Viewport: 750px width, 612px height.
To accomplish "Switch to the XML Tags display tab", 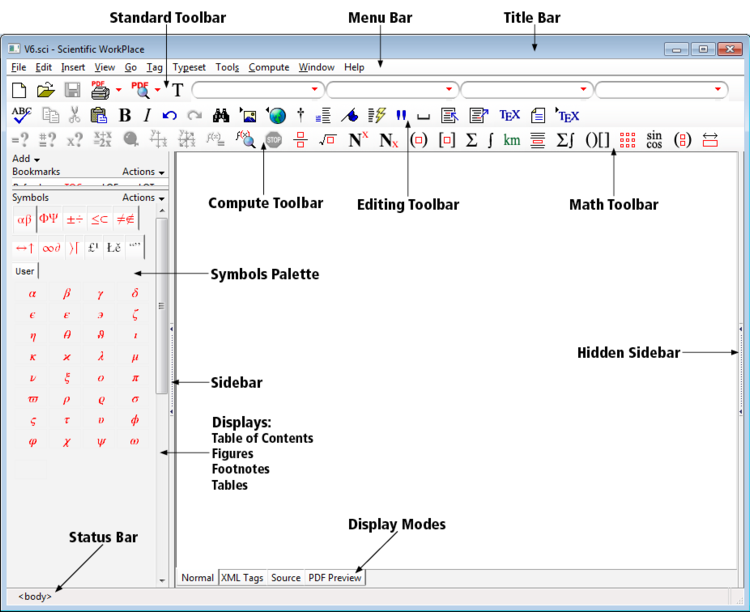I will pos(243,578).
